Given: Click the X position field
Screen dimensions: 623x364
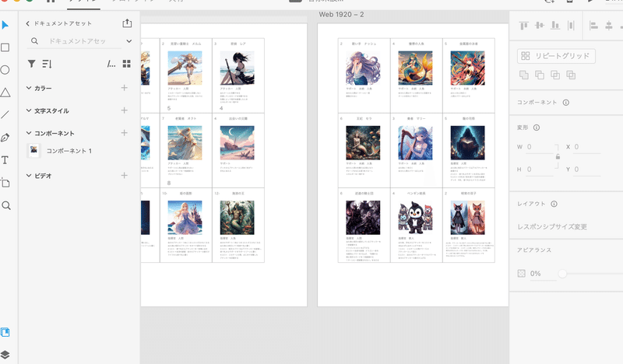Looking at the screenshot, I should click(x=587, y=147).
